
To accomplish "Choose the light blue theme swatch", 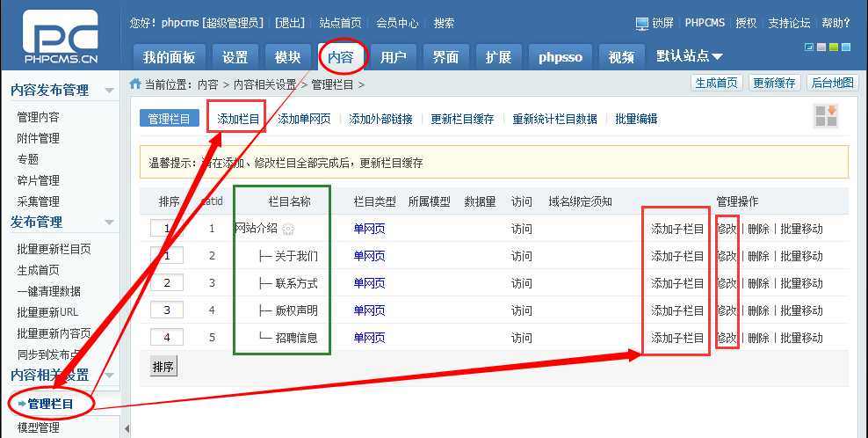I will (x=846, y=47).
